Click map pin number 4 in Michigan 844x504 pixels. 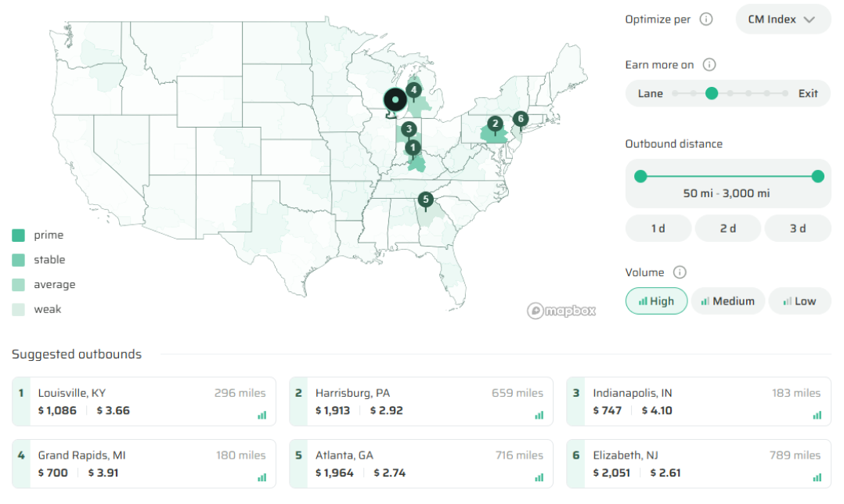coord(413,91)
